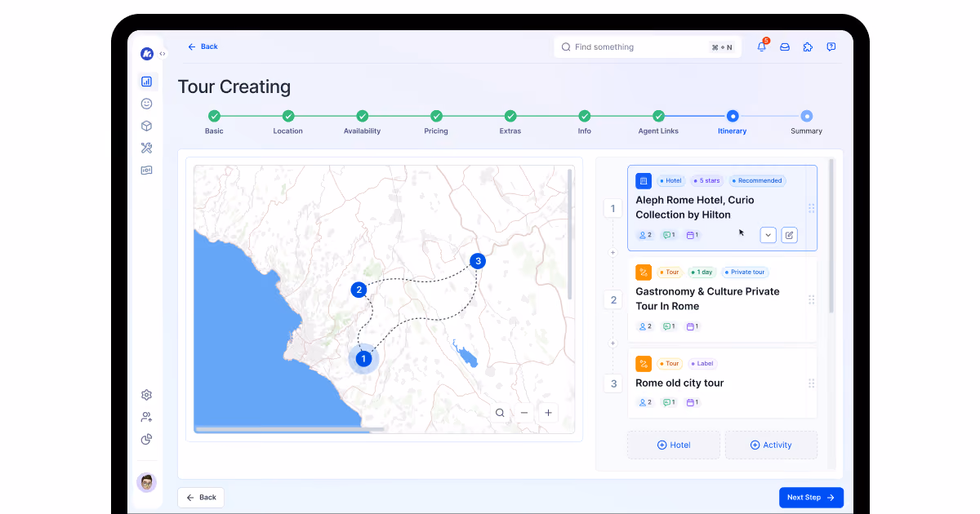Screen dimensions: 980x514
Task: Zoom out the map with minus button
Action: (x=524, y=413)
